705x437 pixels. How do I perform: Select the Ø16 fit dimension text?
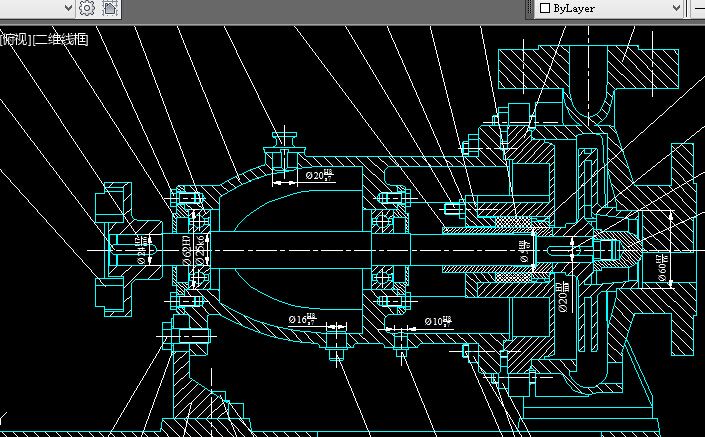tap(303, 319)
